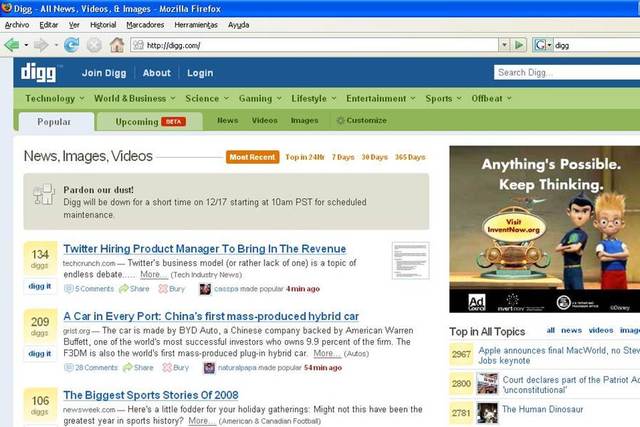The image size is (640, 427).
Task: Click digg it for China hybrid car story
Action: pos(40,354)
